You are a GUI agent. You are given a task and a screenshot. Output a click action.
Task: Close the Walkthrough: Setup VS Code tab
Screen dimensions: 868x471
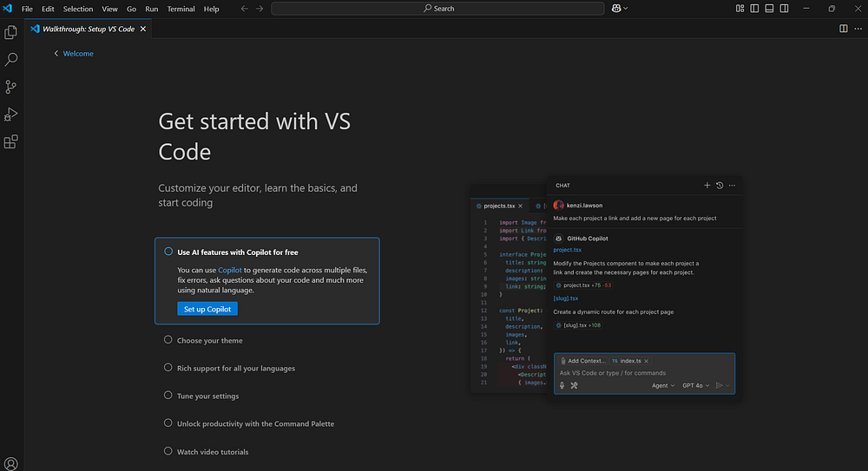click(x=143, y=29)
